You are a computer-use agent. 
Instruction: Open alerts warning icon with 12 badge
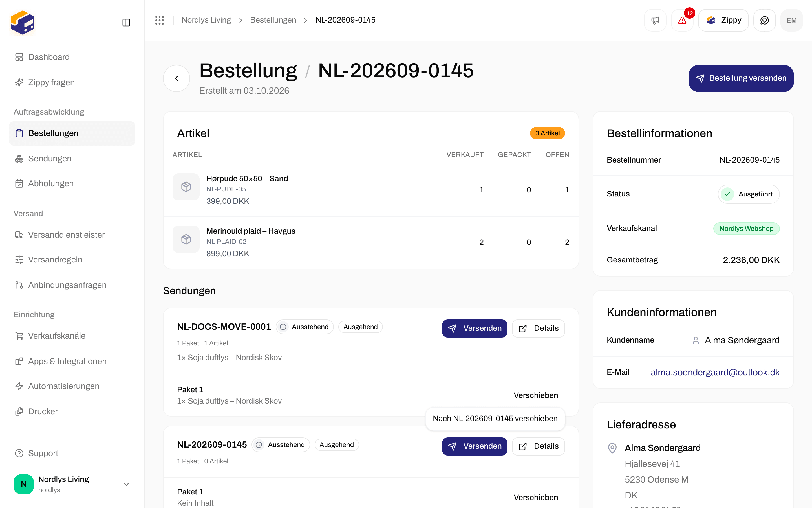click(x=682, y=20)
